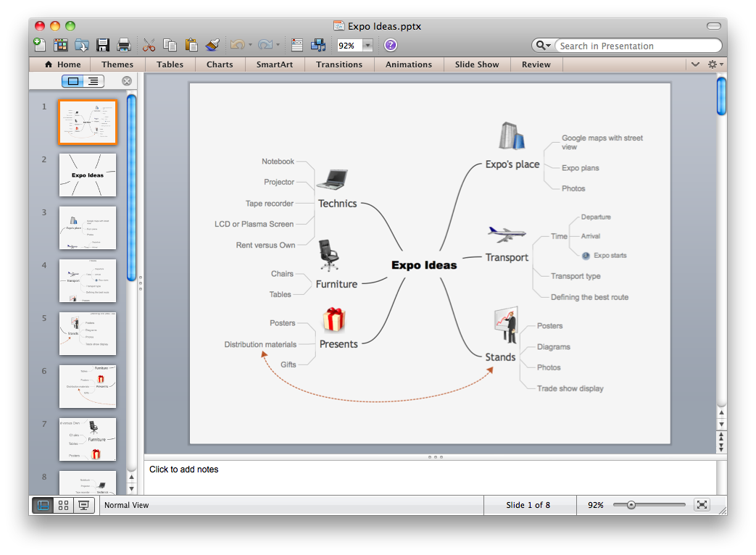Open the Undo history dropdown arrow
Viewport: 756px width, 555px height.
pyautogui.click(x=250, y=45)
